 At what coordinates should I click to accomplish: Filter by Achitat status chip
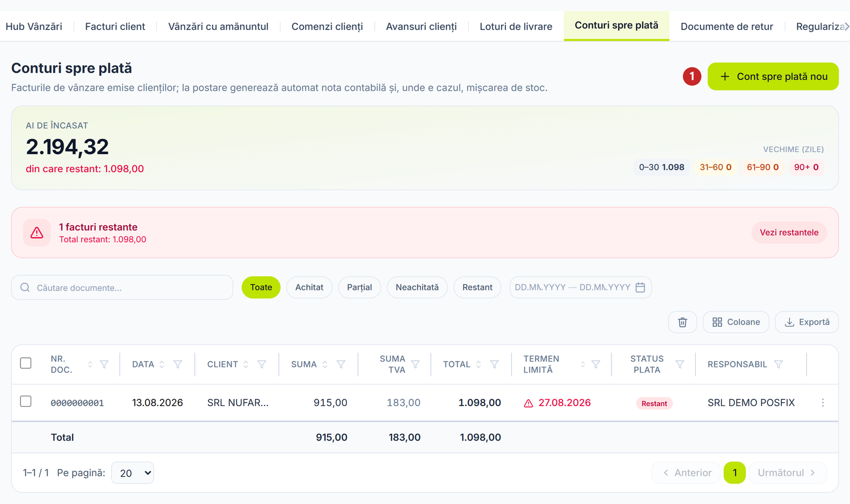tap(309, 288)
